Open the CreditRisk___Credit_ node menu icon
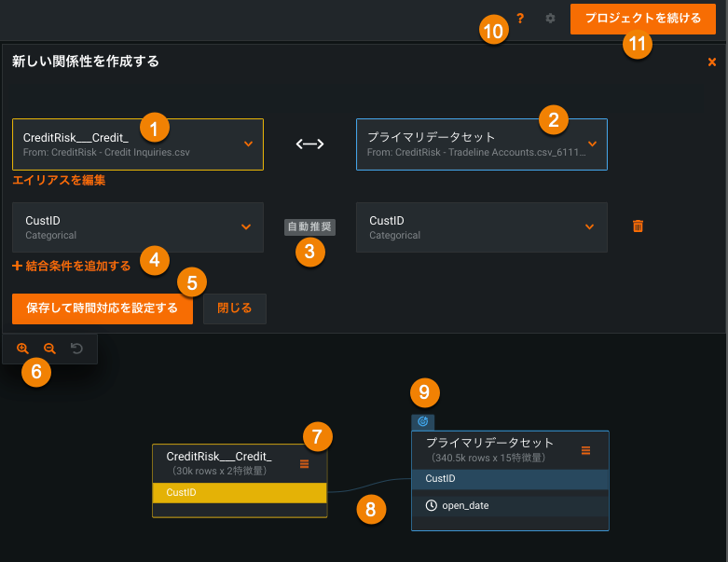The height and width of the screenshot is (562, 728). click(x=305, y=463)
